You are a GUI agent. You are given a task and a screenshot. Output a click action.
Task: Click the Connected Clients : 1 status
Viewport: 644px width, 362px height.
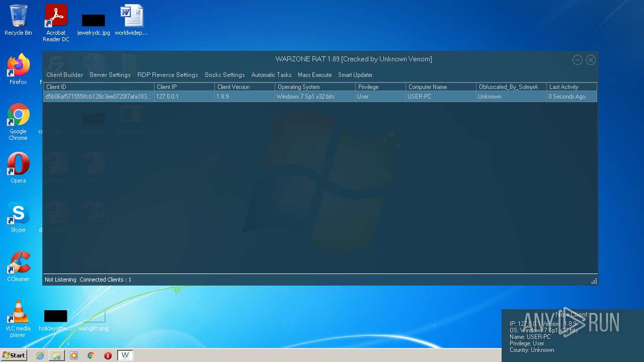(105, 280)
